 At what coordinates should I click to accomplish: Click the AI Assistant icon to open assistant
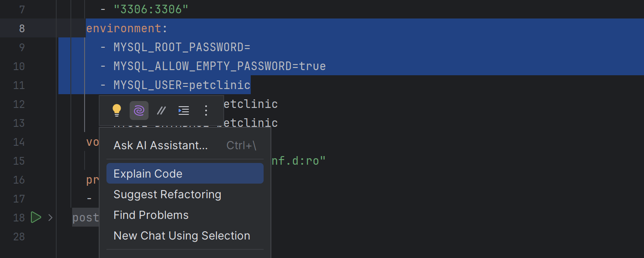[x=139, y=111]
